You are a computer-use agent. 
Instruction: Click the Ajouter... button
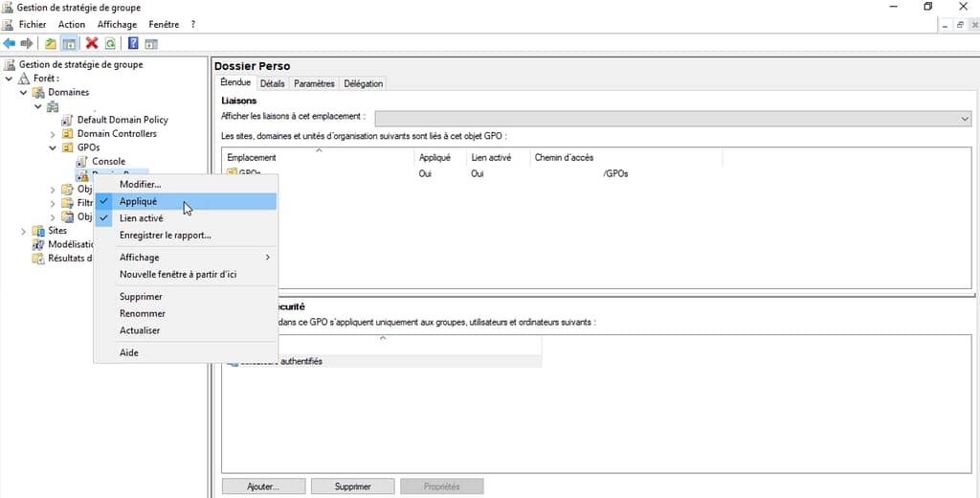pyautogui.click(x=262, y=487)
